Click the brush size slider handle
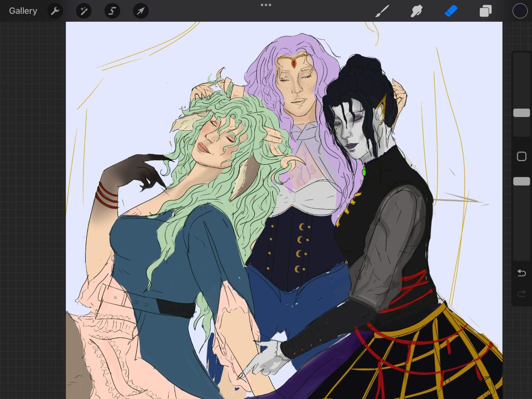Image resolution: width=532 pixels, height=399 pixels. pyautogui.click(x=521, y=113)
